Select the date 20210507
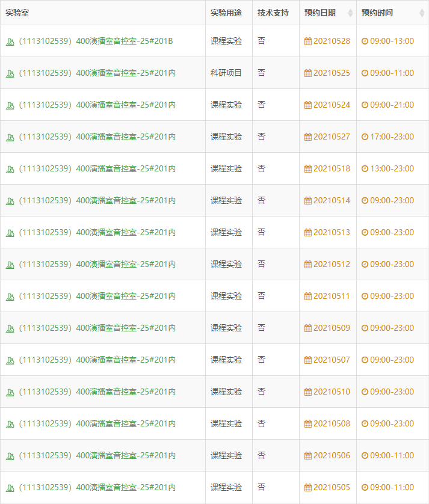Viewport: 429px width, 504px height. [x=332, y=360]
